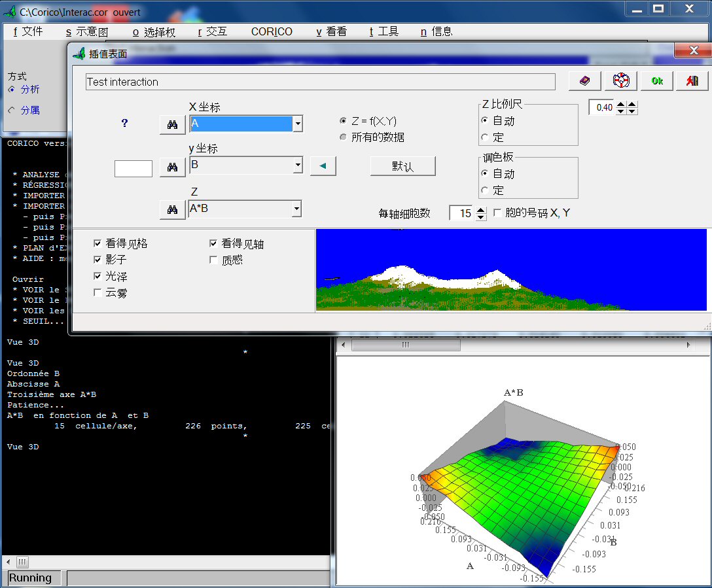Click the Test interaction title field
The image size is (712, 588).
click(320, 82)
